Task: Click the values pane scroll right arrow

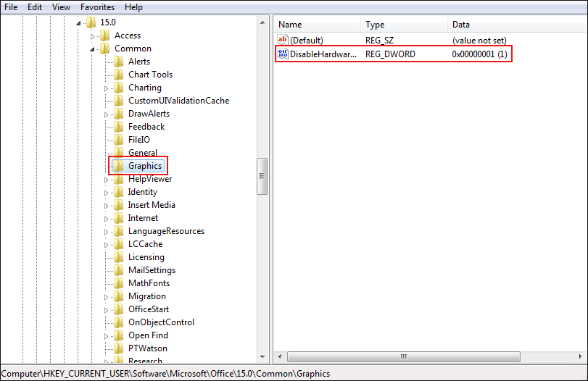Action: [581, 356]
